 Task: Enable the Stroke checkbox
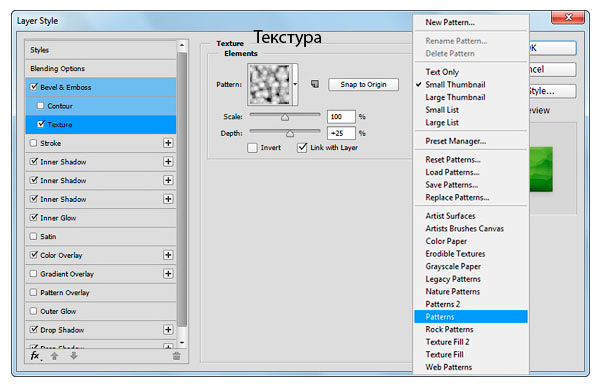pos(34,143)
